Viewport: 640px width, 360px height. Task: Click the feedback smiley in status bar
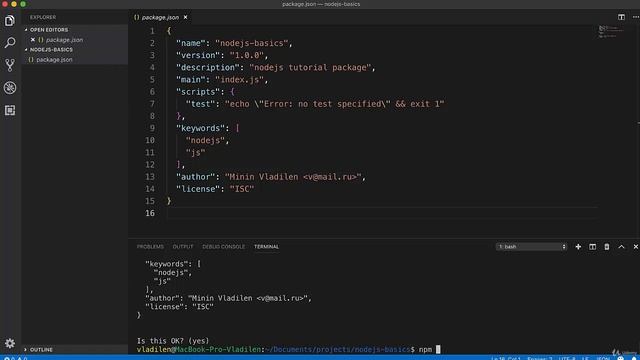pos(621,358)
